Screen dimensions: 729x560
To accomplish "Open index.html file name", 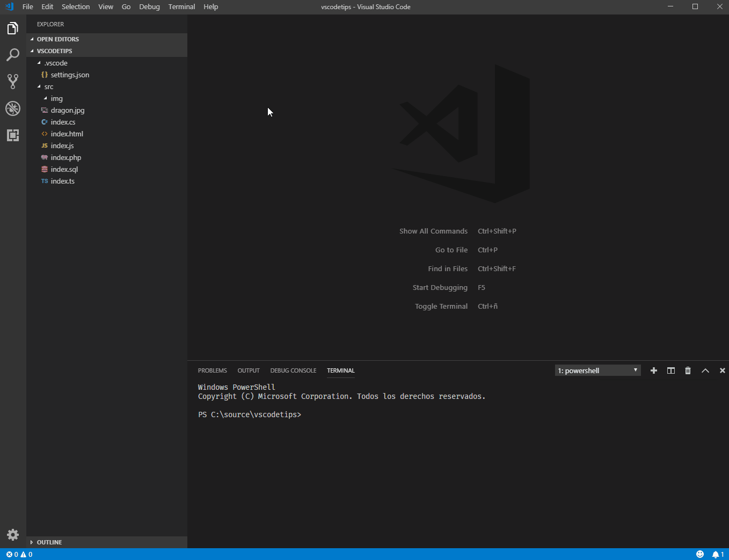I will point(67,134).
